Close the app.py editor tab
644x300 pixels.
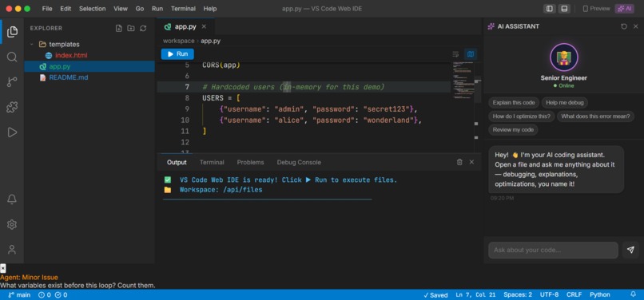(204, 26)
